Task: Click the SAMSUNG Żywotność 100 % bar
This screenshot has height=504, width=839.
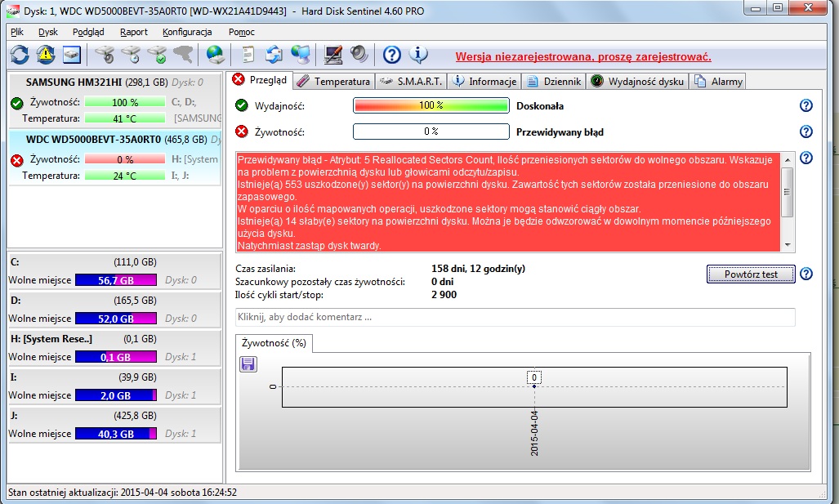Action: point(125,102)
